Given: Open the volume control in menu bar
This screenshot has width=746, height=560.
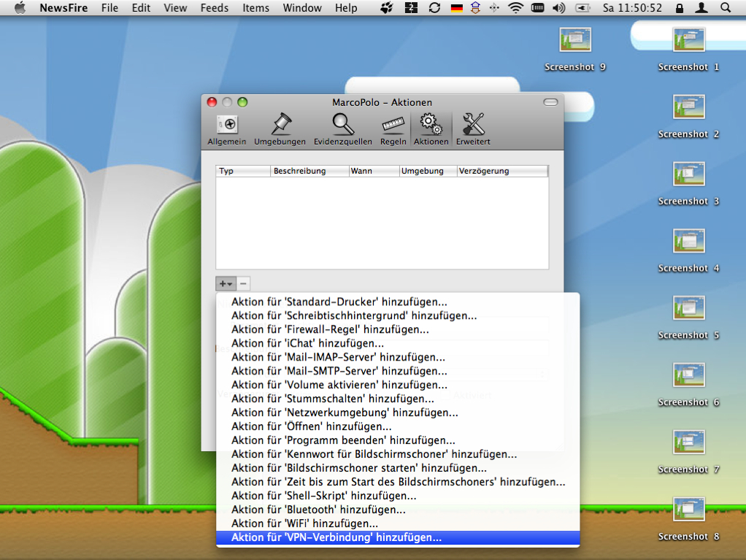Looking at the screenshot, I should coord(559,7).
